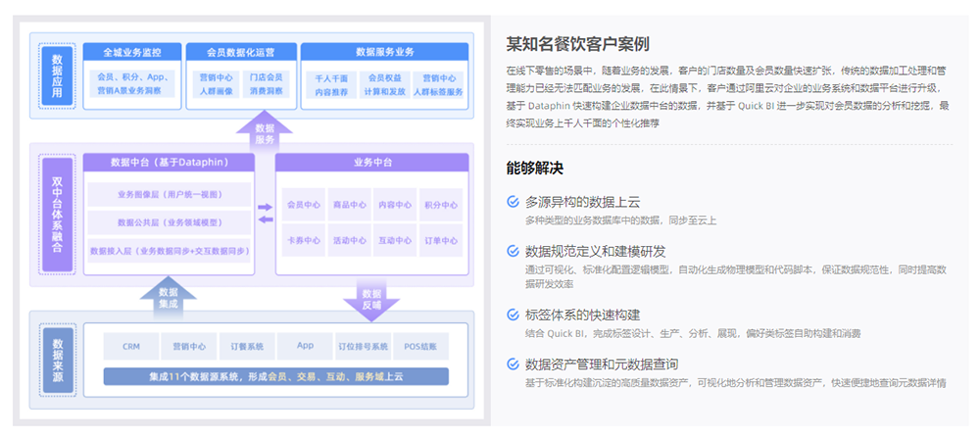Click the 互动中心 cell
This screenshot has width=980, height=438.
click(x=394, y=240)
